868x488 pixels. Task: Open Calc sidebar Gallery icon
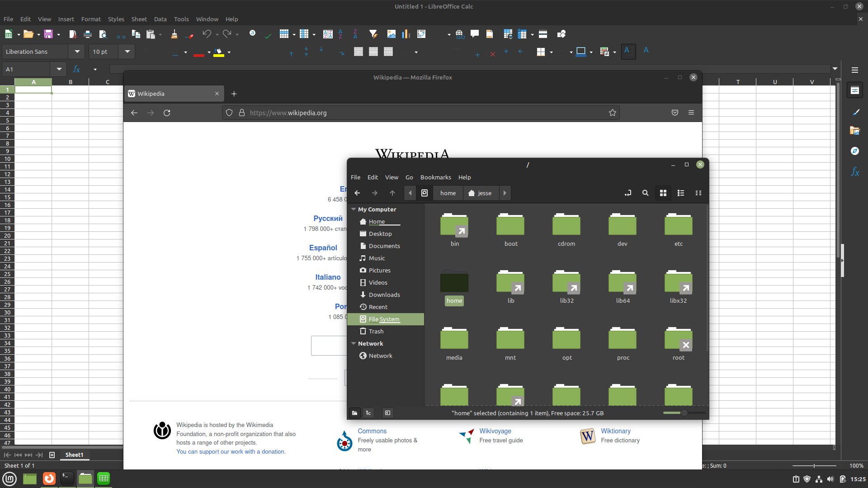pyautogui.click(x=854, y=131)
